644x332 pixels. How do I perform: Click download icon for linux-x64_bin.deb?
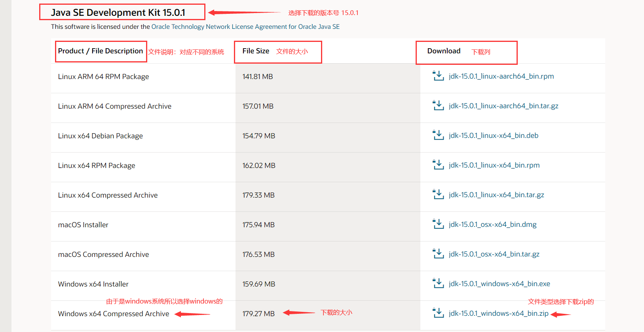click(x=438, y=135)
